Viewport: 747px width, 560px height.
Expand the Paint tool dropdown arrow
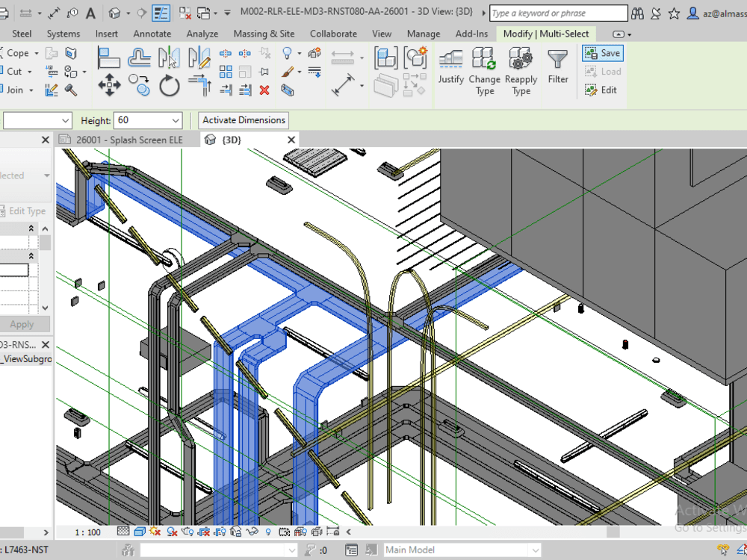click(300, 72)
